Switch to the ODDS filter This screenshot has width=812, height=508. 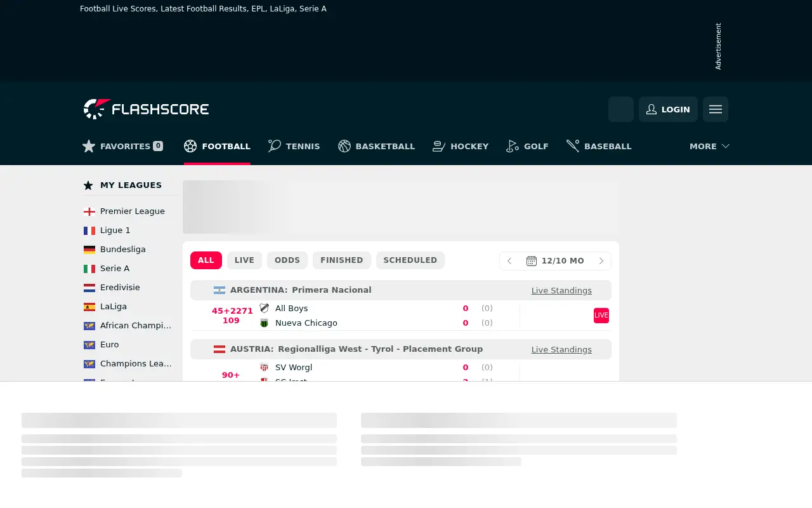point(287,260)
